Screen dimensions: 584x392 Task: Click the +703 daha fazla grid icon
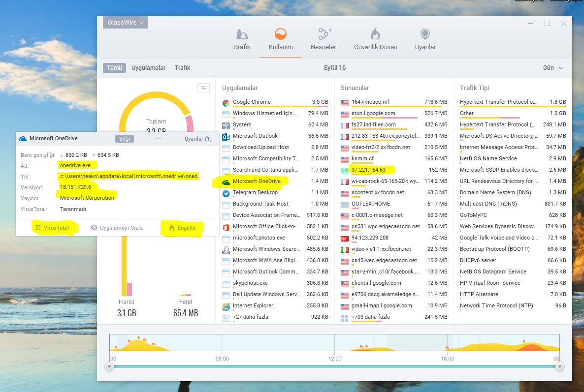coord(345,318)
